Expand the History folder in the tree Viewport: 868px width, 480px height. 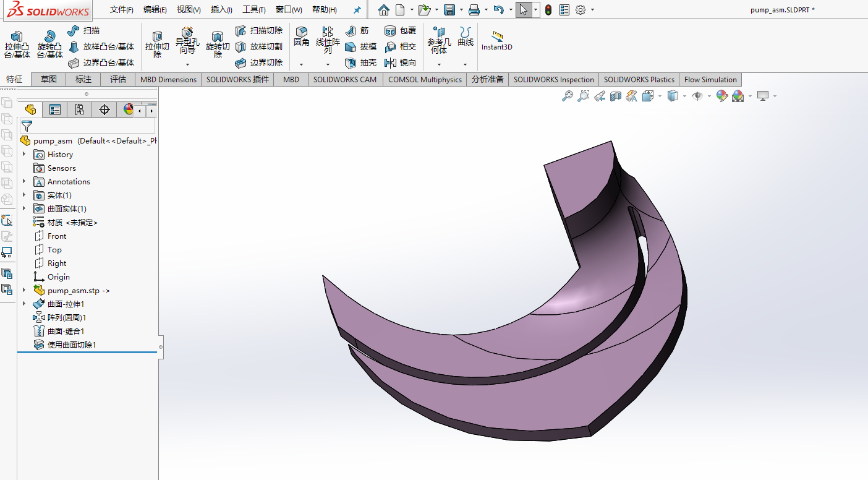pyautogui.click(x=24, y=154)
